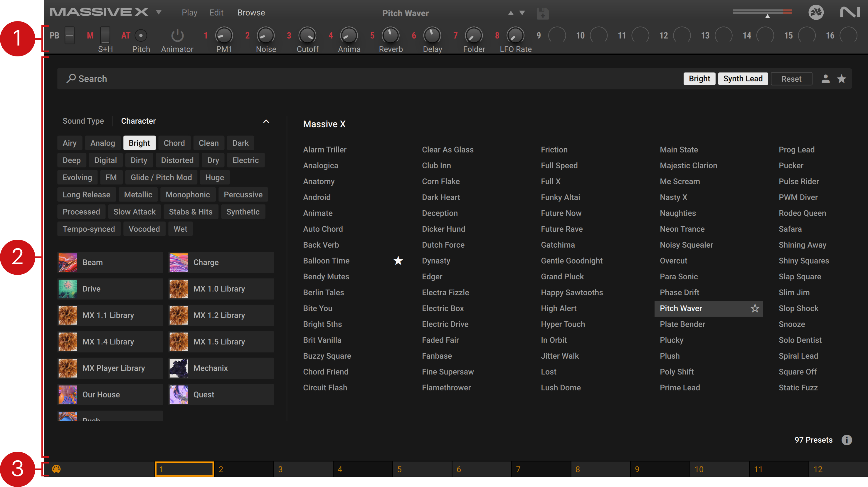Image resolution: width=868 pixels, height=487 pixels.
Task: Open the info icon beside 97 Presets
Action: [847, 440]
